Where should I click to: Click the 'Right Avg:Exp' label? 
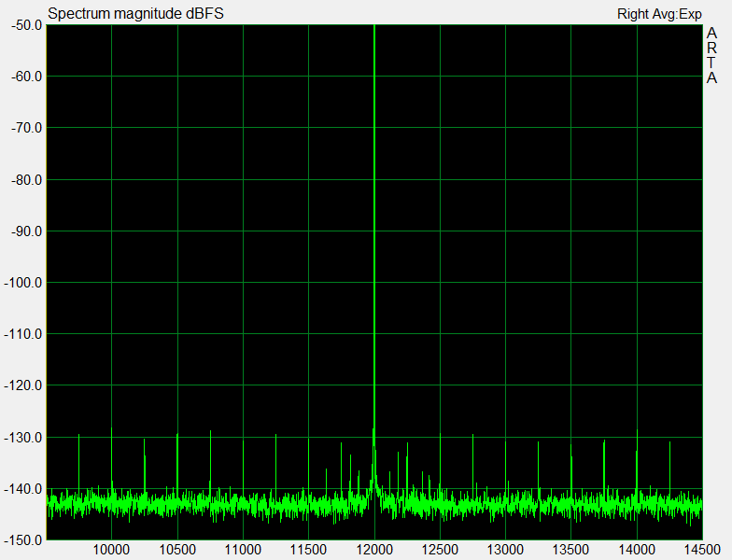(x=659, y=14)
